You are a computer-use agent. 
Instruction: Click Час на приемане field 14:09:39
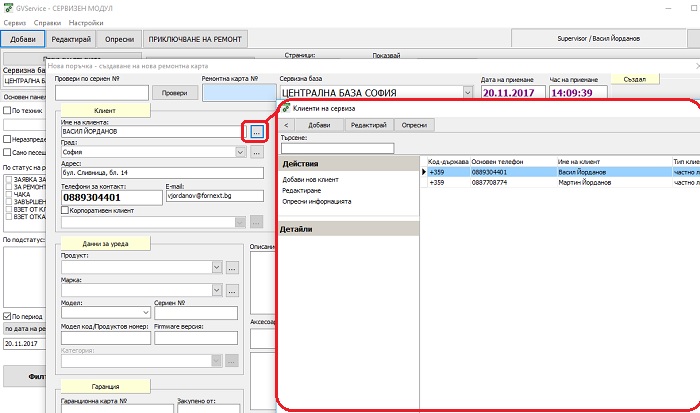click(x=578, y=93)
